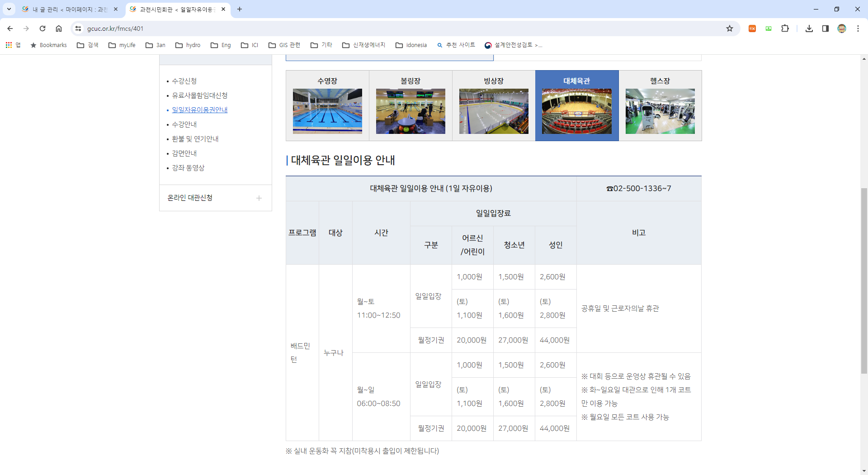Switch to the 내 글 관리 tab

tap(69, 9)
